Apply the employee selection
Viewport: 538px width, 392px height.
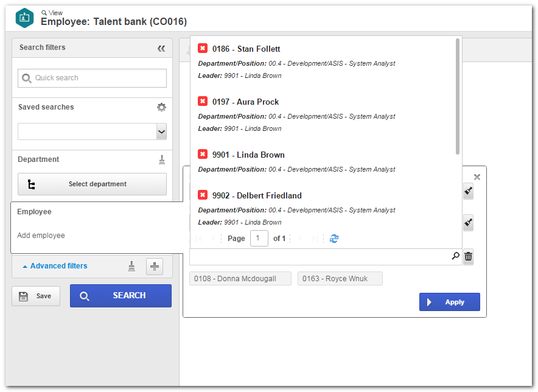(450, 302)
